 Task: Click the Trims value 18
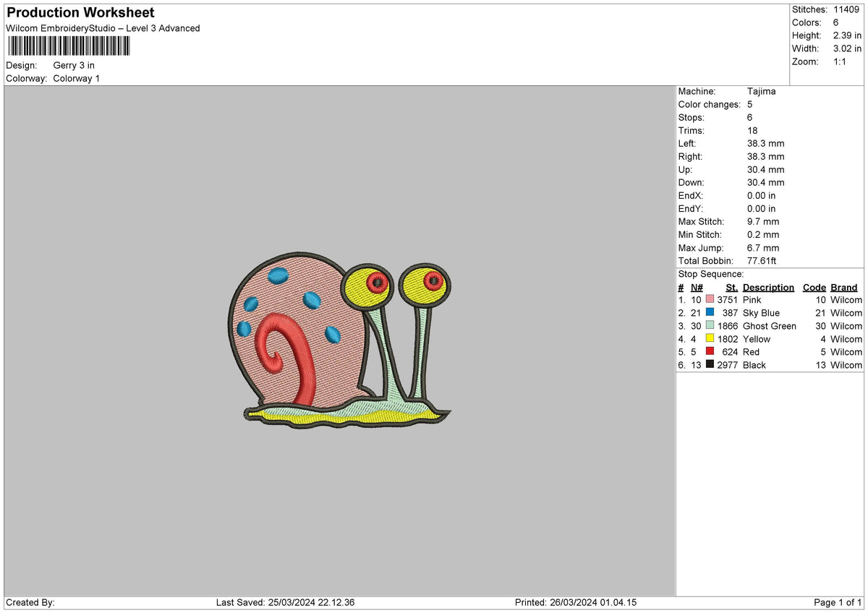point(752,130)
